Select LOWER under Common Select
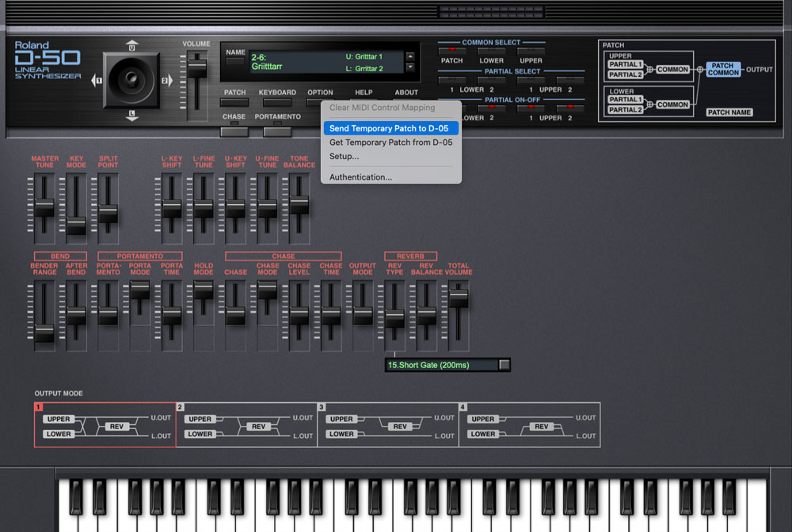792x532 pixels. point(491,51)
